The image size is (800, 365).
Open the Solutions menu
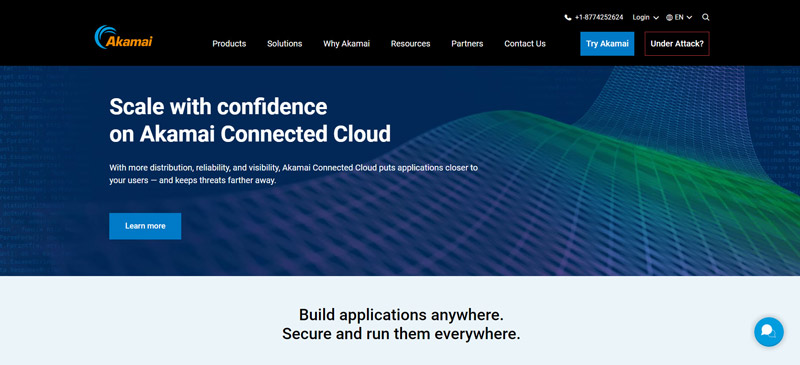coord(285,44)
